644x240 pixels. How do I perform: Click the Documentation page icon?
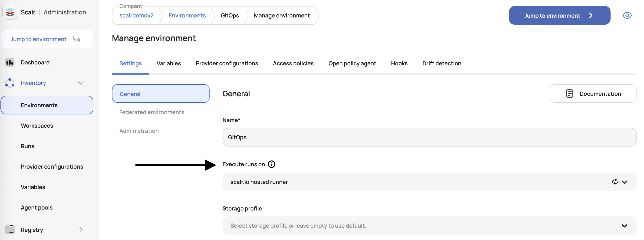(x=569, y=93)
